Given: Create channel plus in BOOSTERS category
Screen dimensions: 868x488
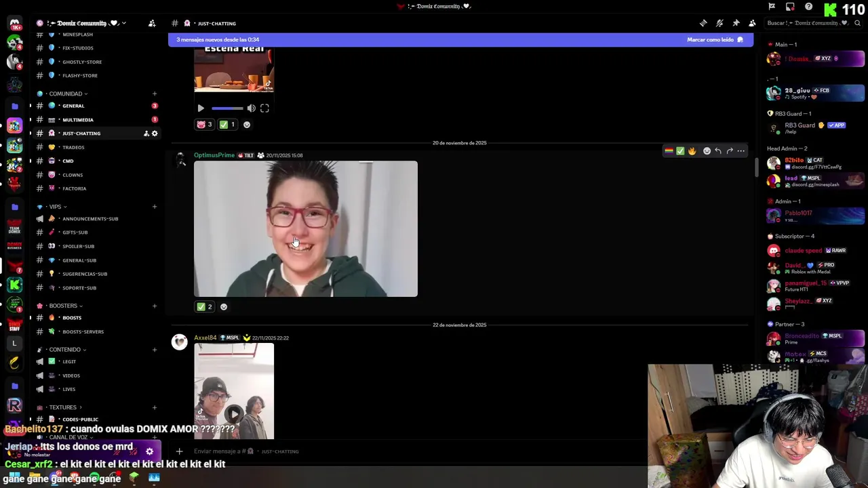Looking at the screenshot, I should (155, 306).
